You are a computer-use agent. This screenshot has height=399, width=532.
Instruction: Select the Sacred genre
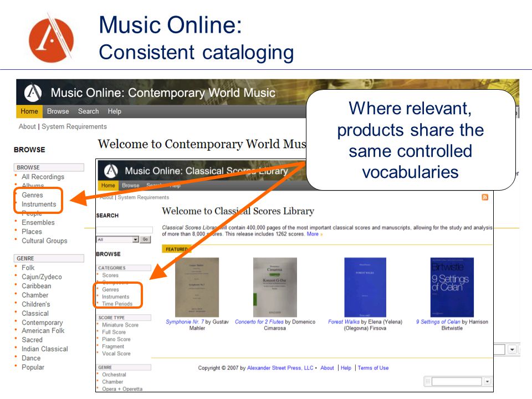click(32, 340)
